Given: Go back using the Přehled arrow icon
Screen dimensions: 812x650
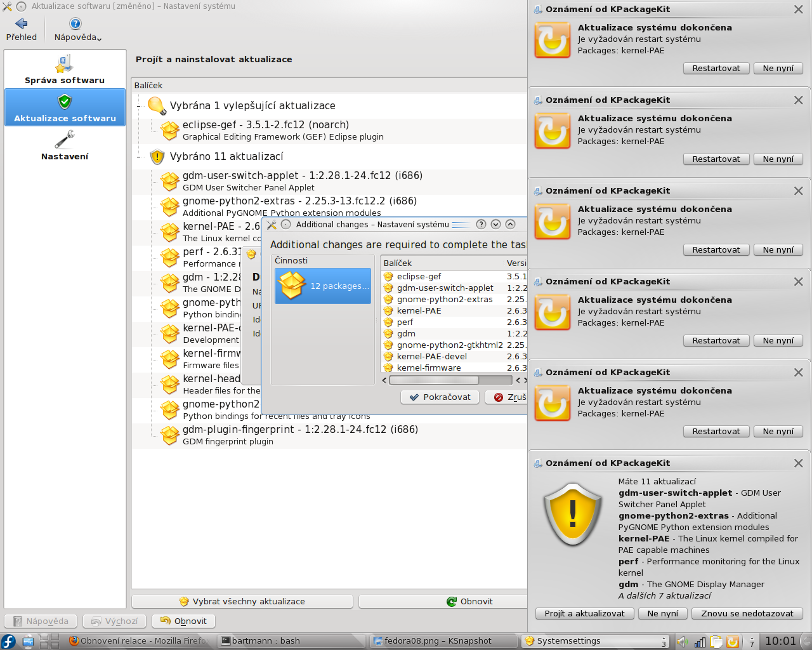Looking at the screenshot, I should click(x=22, y=24).
